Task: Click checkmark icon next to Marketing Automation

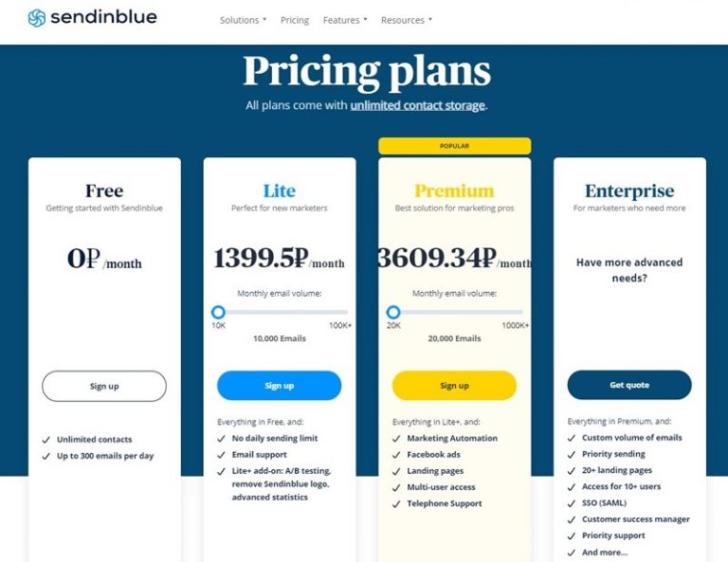Action: 396,439
